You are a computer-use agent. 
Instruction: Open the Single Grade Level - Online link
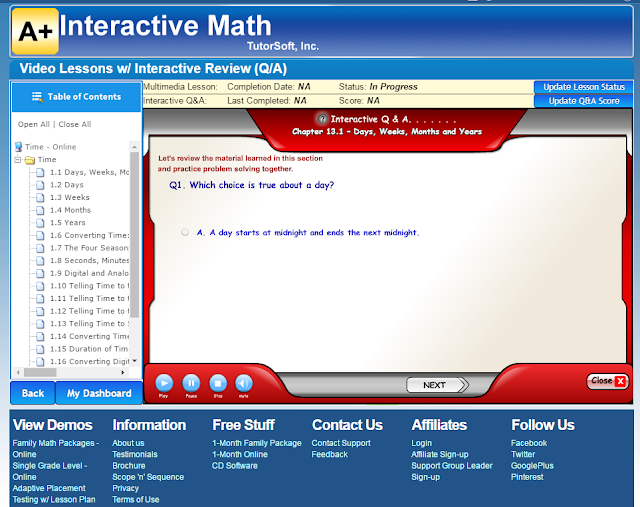[x=50, y=471]
